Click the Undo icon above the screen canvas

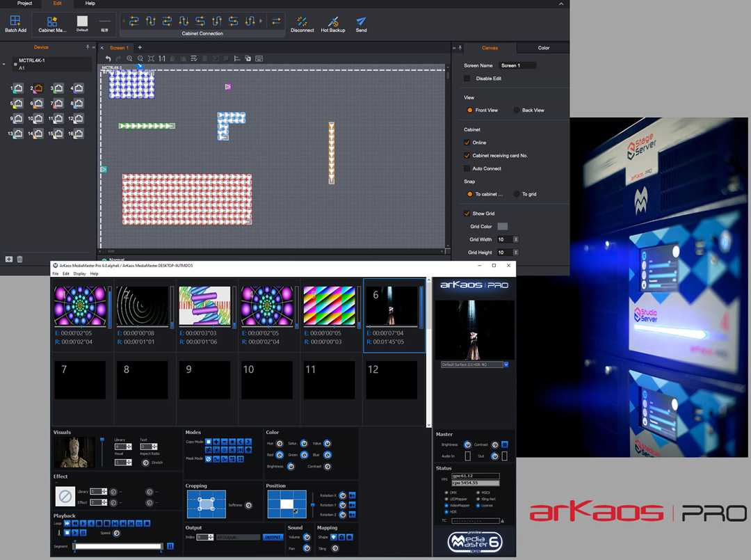tap(108, 58)
